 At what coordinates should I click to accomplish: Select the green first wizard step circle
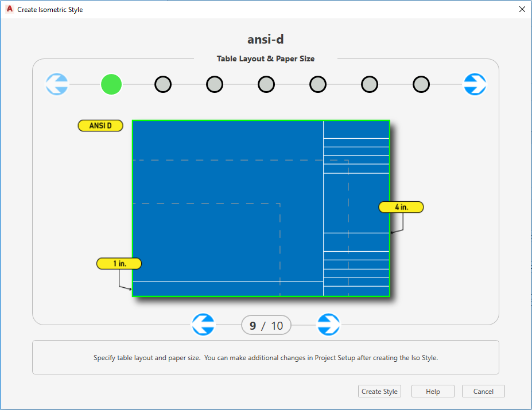click(111, 84)
